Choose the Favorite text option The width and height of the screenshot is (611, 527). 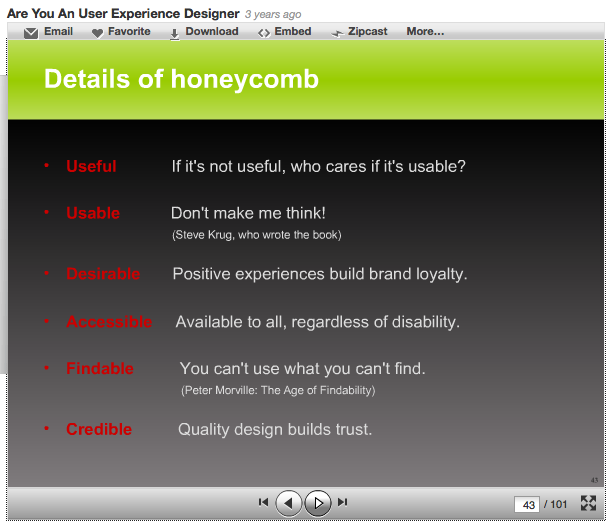coord(129,32)
